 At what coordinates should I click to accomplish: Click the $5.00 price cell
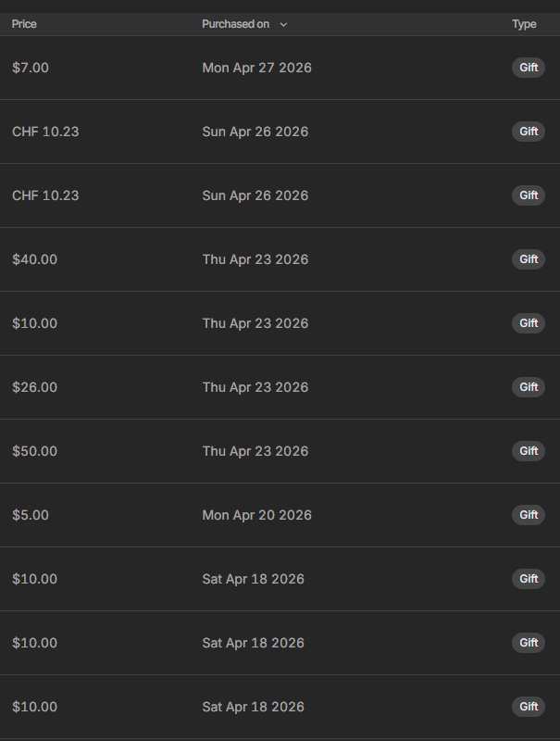click(x=31, y=515)
